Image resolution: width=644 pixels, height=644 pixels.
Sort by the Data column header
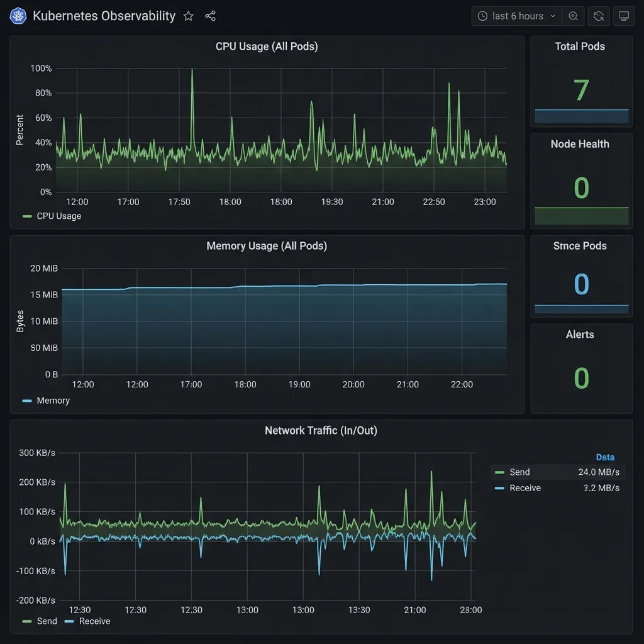605,457
